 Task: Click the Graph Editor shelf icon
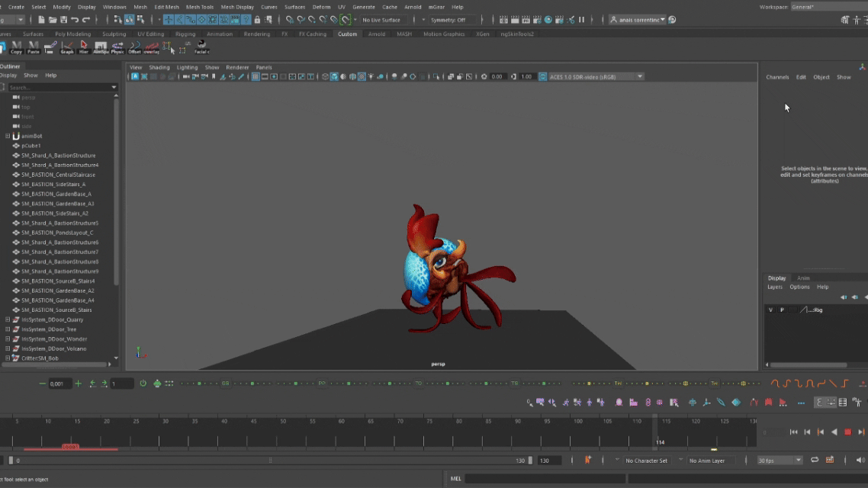pyautogui.click(x=67, y=47)
